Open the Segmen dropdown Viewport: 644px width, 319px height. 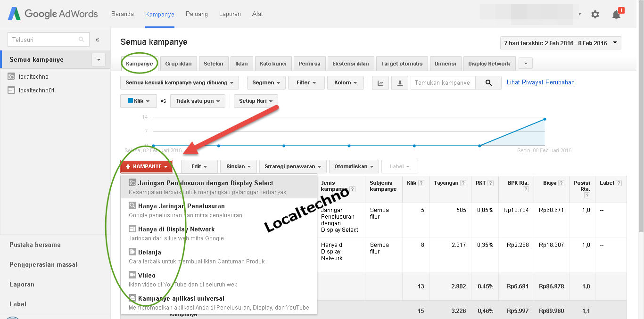(266, 82)
